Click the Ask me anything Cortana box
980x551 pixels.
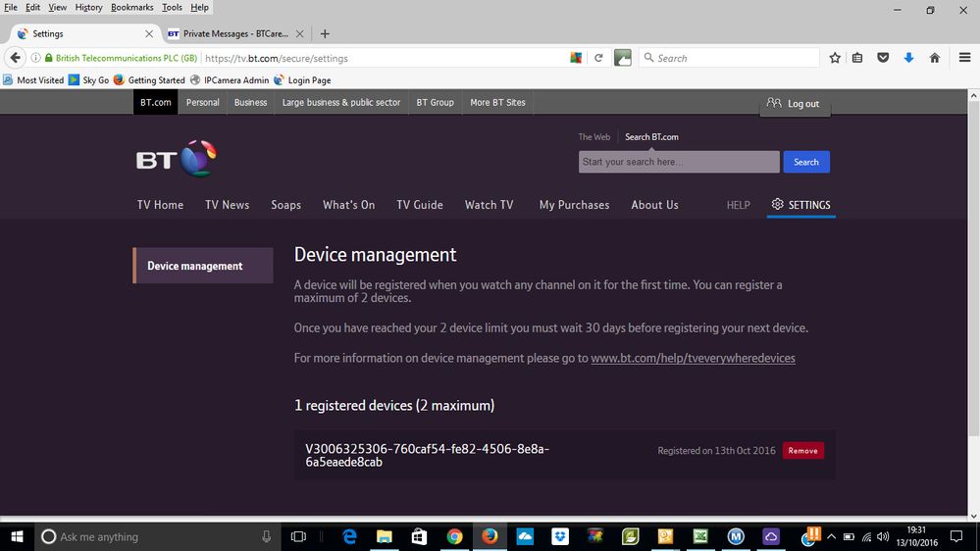click(156, 536)
